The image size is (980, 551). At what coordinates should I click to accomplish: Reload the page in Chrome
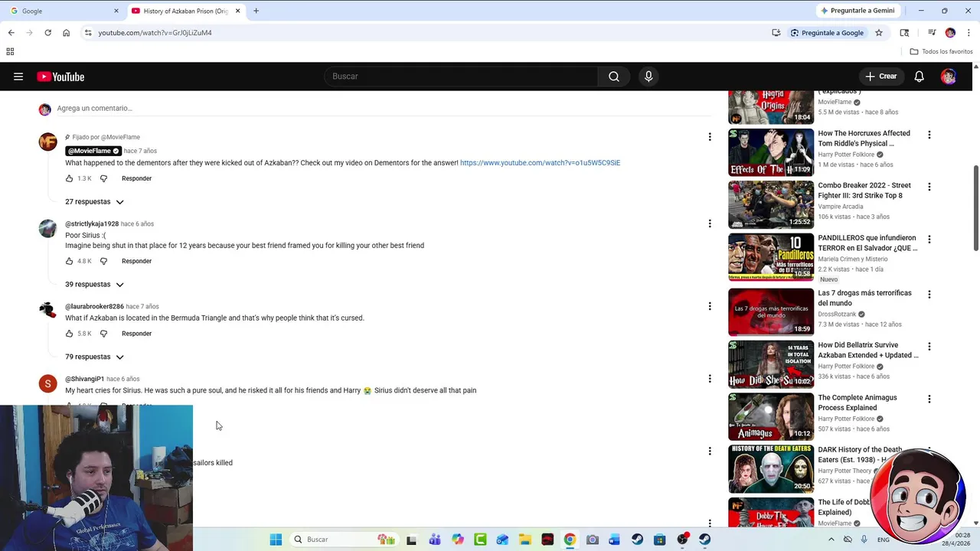coord(47,33)
